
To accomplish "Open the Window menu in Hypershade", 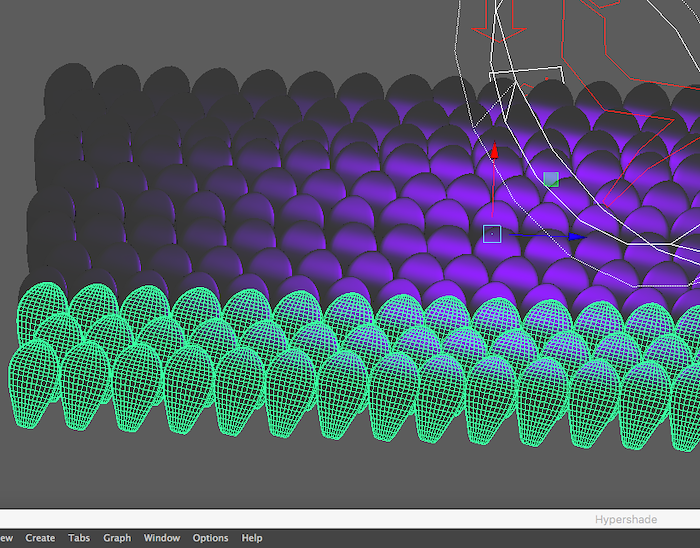I will coord(162,538).
